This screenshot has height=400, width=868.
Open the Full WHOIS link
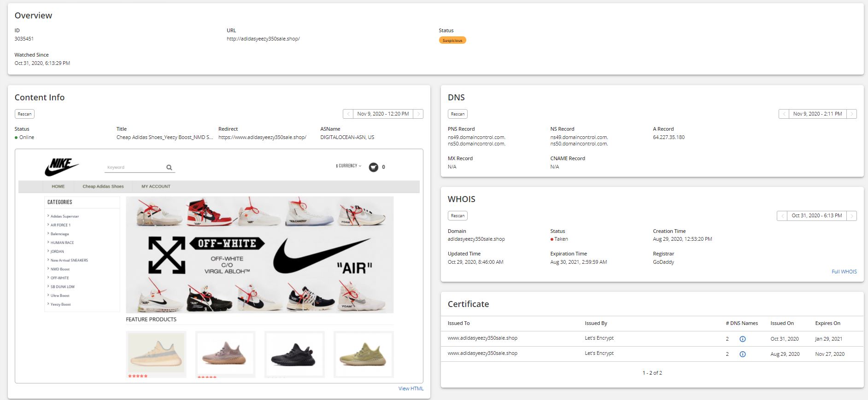tap(844, 272)
